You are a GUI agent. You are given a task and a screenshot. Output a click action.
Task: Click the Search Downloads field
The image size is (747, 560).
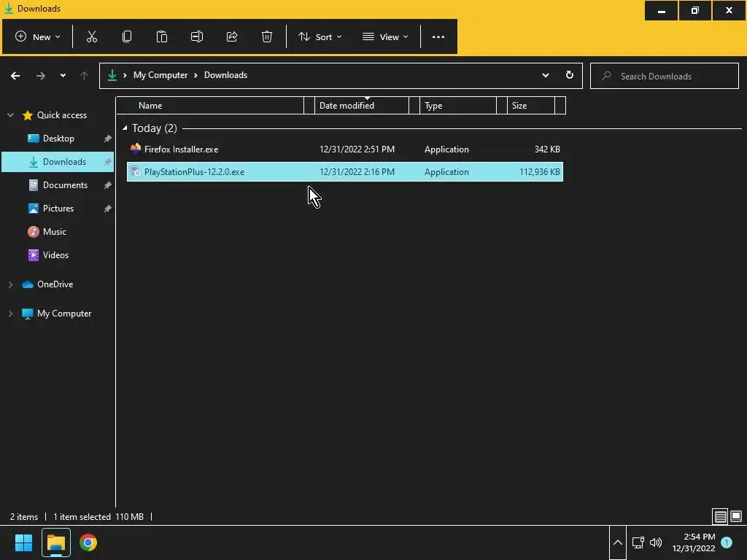(x=664, y=76)
